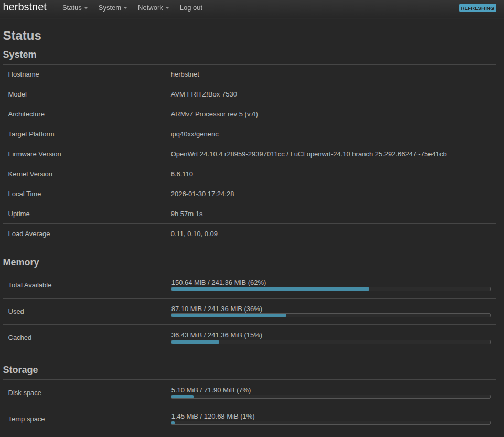
Task: Click the Uptime value
Action: pos(186,214)
